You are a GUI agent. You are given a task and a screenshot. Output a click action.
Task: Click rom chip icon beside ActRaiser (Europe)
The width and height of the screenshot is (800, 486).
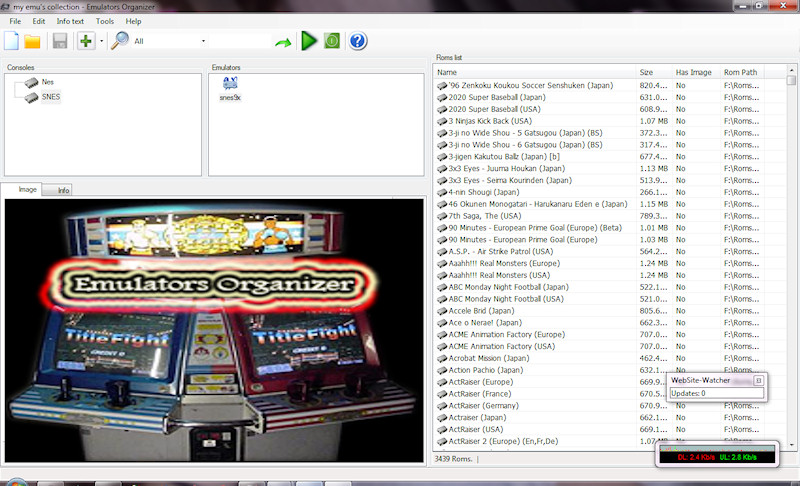tap(442, 382)
